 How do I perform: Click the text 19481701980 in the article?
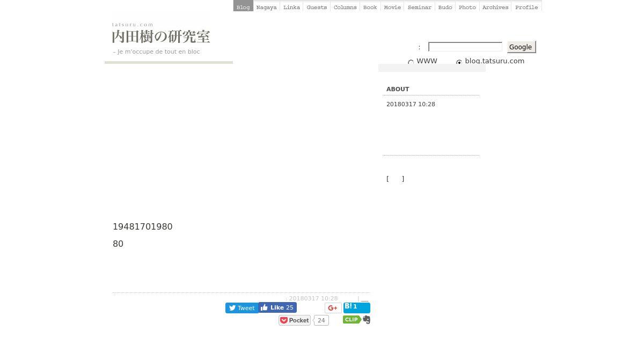tap(143, 226)
